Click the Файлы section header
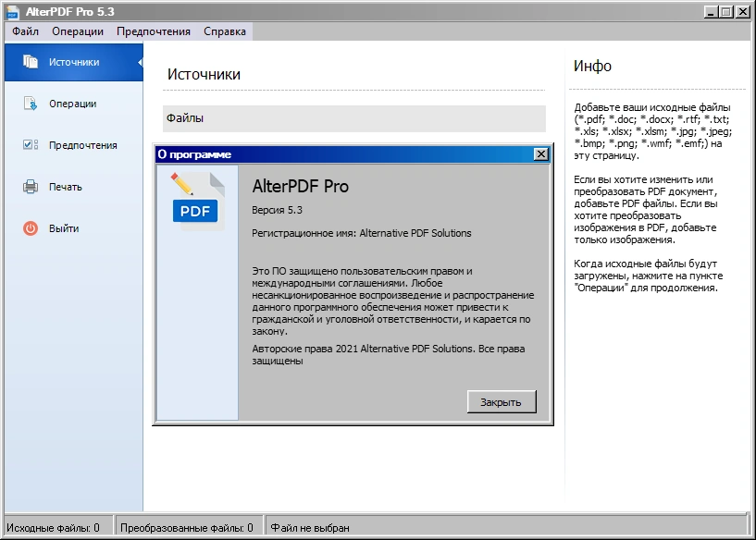756x540 pixels. click(x=354, y=118)
